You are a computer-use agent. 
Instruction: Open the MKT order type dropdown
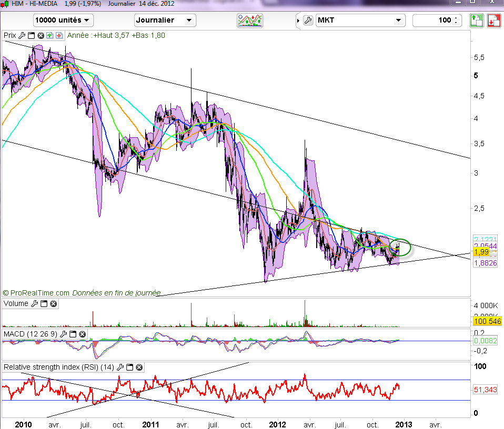click(x=360, y=21)
